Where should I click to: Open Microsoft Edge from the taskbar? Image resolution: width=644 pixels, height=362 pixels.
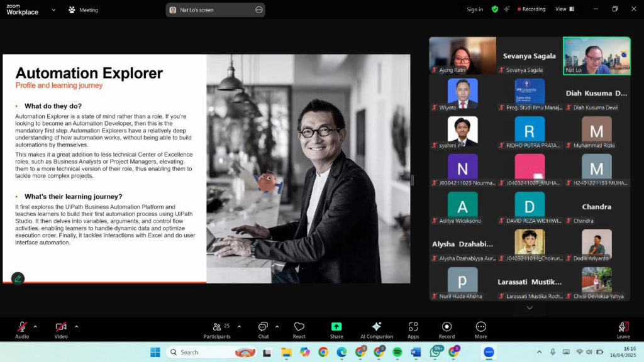click(x=341, y=352)
